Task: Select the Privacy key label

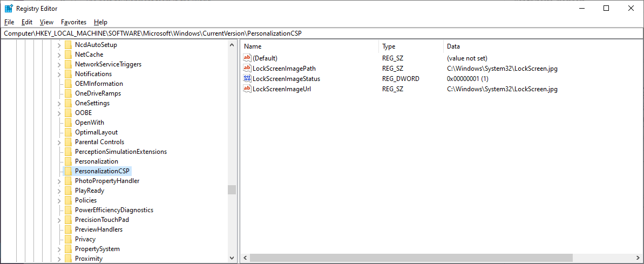Action: coord(85,239)
